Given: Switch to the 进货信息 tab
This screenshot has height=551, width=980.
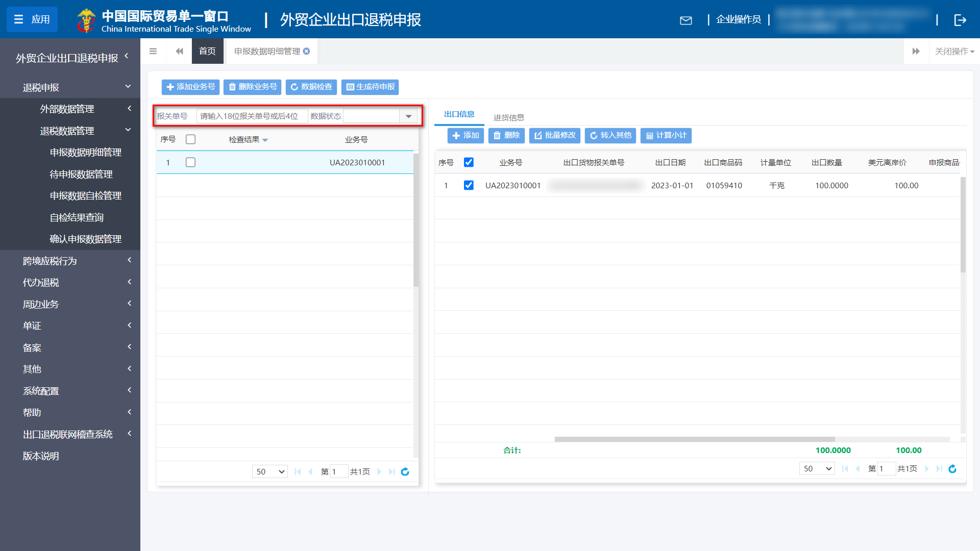Looking at the screenshot, I should pos(508,117).
